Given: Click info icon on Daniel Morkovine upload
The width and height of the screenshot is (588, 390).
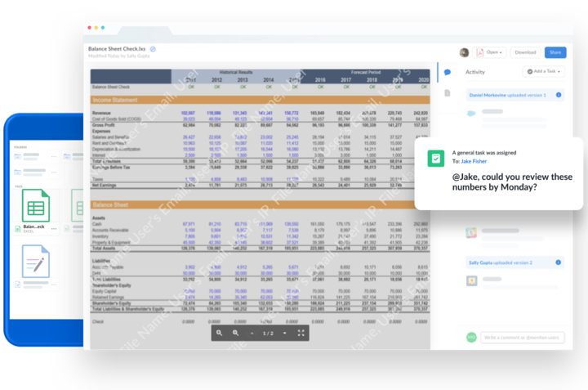Looking at the screenshot, I should click(559, 95).
